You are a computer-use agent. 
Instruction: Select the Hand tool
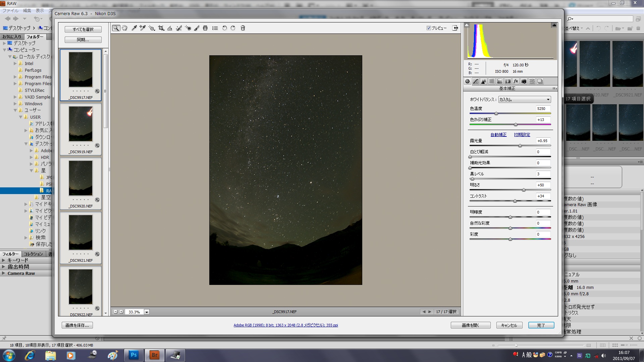pyautogui.click(x=125, y=28)
